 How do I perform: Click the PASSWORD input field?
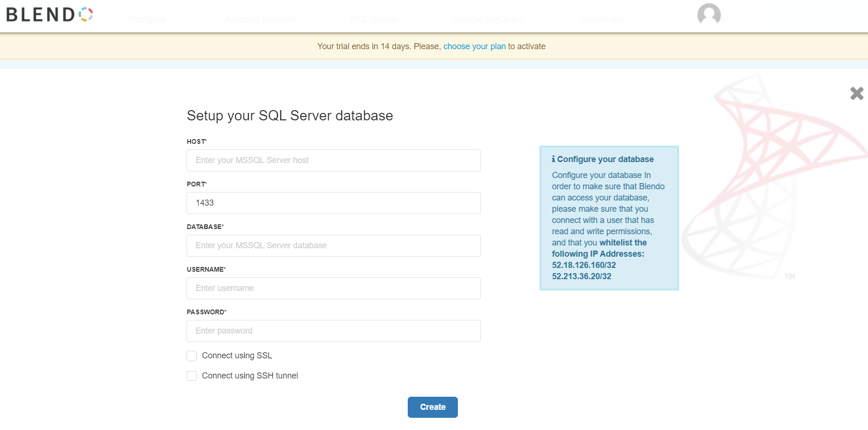[334, 331]
